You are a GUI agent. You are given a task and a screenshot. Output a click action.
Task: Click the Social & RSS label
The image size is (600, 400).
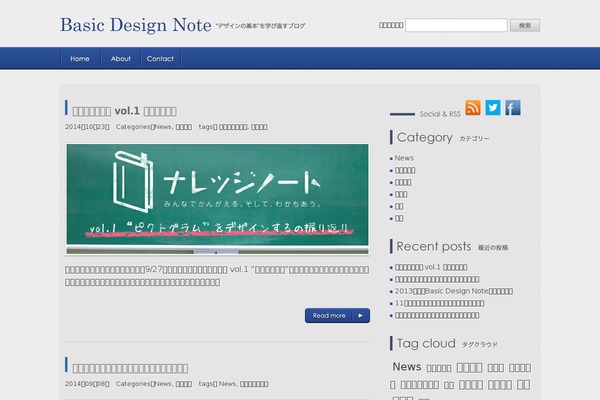[x=440, y=114]
